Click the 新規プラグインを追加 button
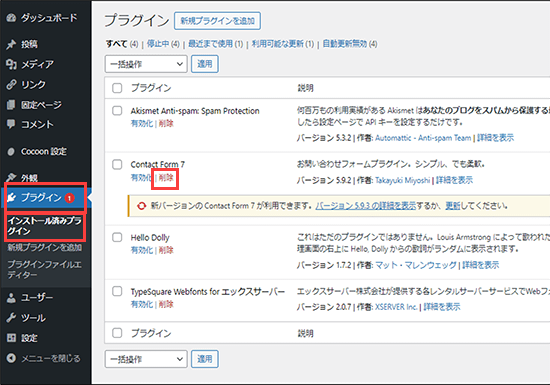This screenshot has height=385, width=550. point(217,21)
